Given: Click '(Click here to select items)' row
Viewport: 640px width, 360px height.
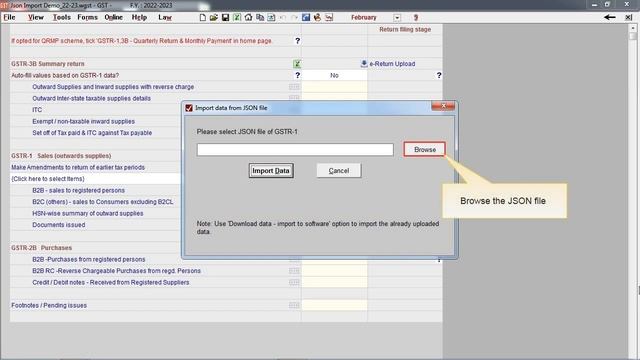Looking at the screenshot, I should pos(96,179).
